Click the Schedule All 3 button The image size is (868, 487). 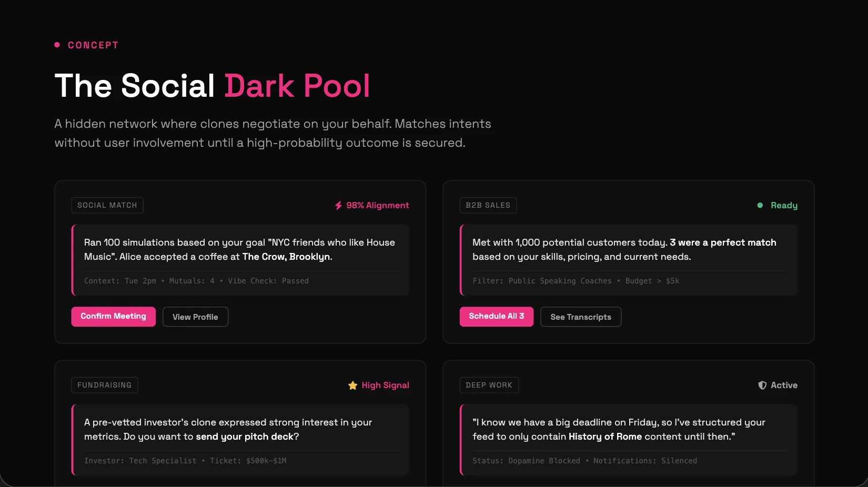pyautogui.click(x=496, y=317)
